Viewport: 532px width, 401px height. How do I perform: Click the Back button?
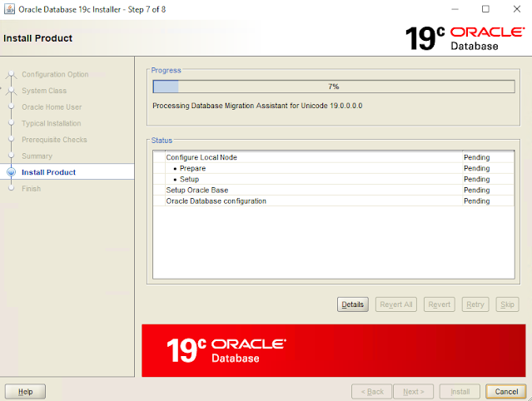pyautogui.click(x=372, y=392)
